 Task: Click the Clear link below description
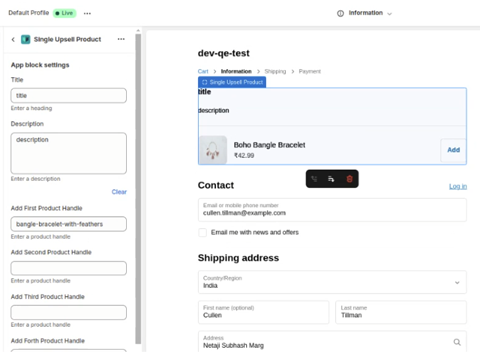coord(119,192)
